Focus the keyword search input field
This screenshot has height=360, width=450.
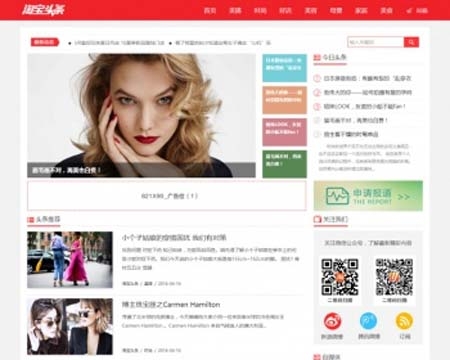pyautogui.click(x=376, y=42)
